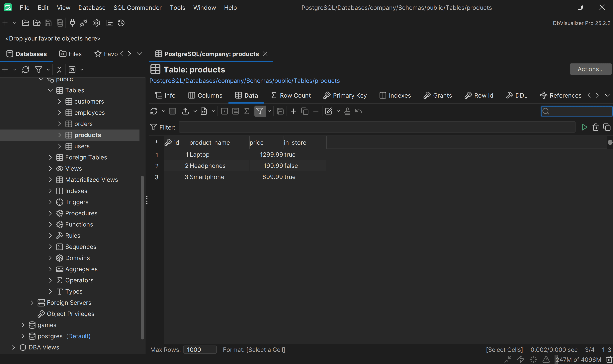The image size is (613, 364).
Task: Select the Smartphone row header 3
Action: pos(156,177)
